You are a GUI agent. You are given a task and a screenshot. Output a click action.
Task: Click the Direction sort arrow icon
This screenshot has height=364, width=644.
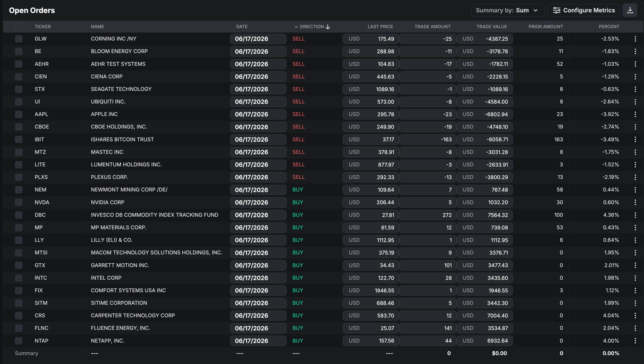pos(328,27)
